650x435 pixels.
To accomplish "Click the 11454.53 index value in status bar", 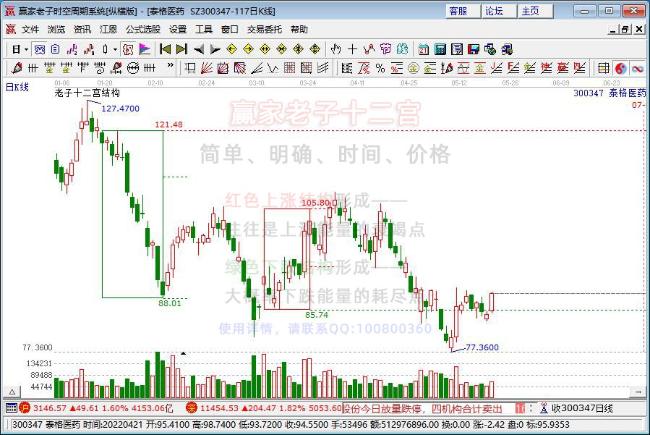I will click(x=219, y=408).
